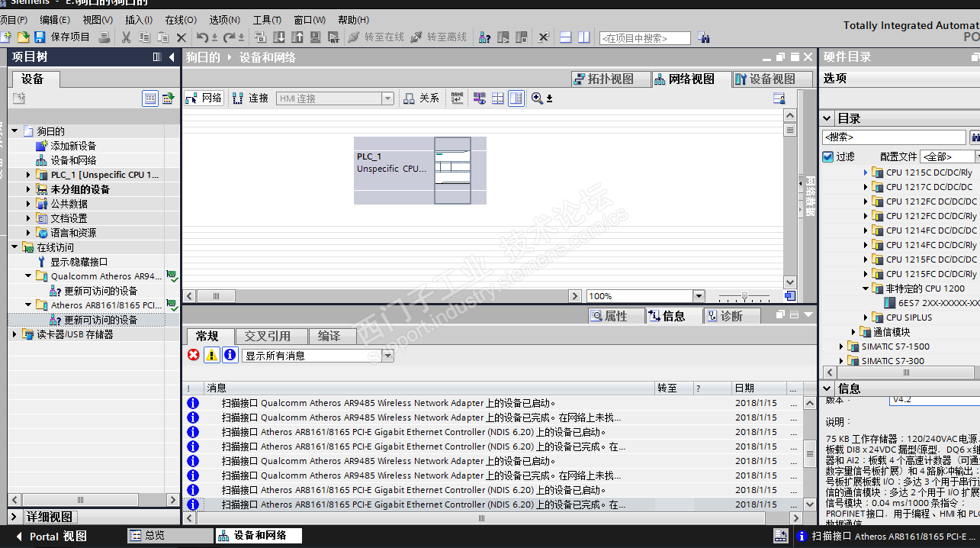
Task: Click the Split editor vertically icon
Action: (584, 37)
